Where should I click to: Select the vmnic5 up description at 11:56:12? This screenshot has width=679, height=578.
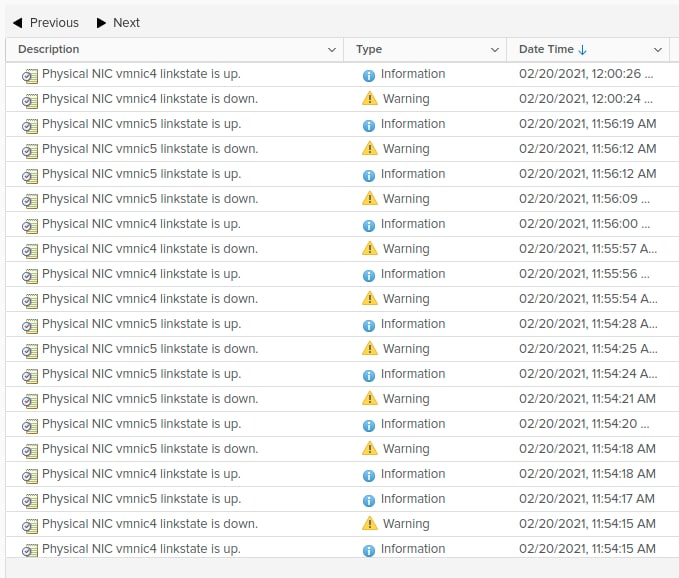[x=141, y=174]
